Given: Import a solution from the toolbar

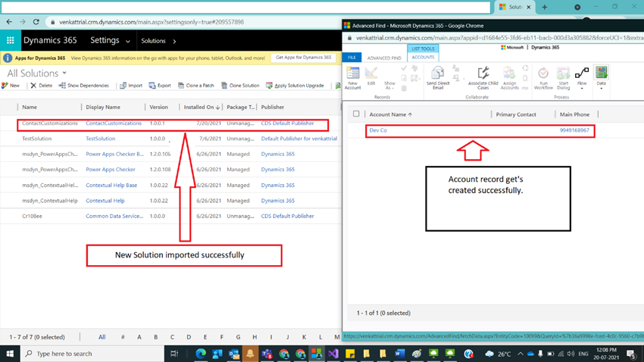Looking at the screenshot, I should click(131, 86).
